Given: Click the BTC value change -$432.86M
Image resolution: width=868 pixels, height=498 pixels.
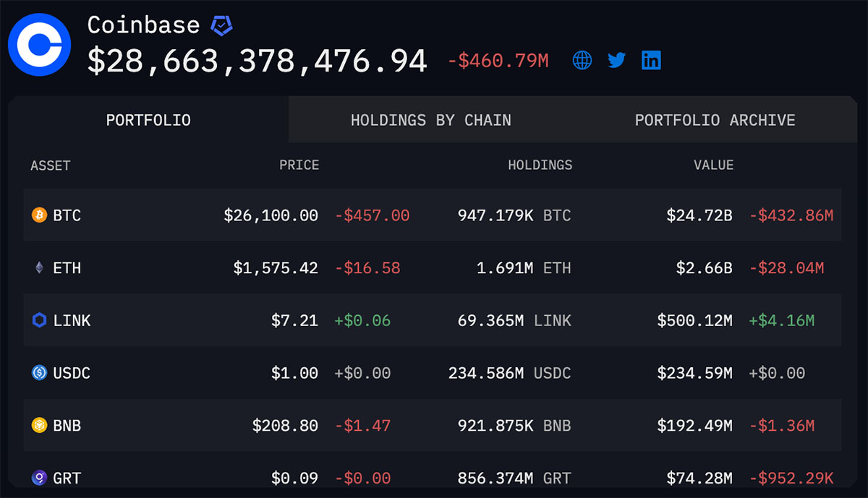Looking at the screenshot, I should [791, 215].
